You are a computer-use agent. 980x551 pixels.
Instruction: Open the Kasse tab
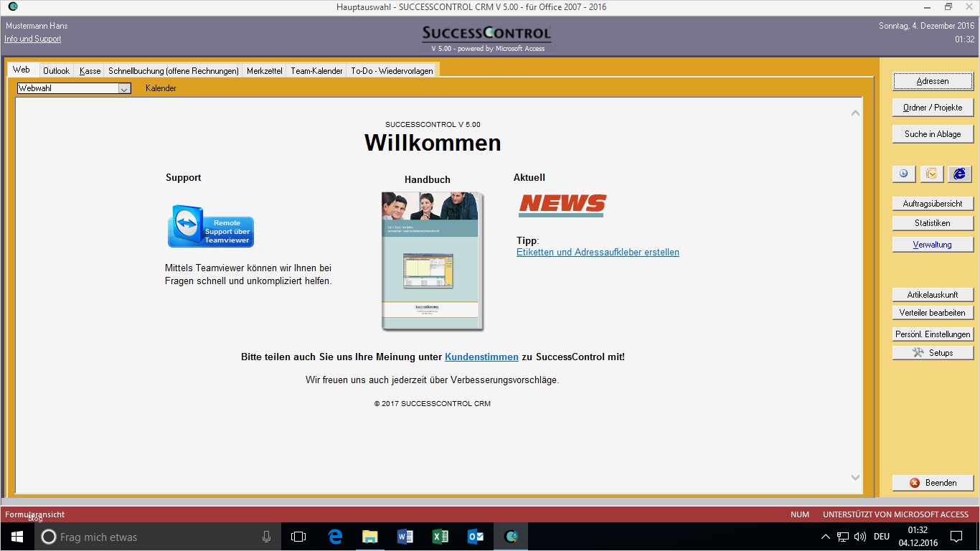[90, 70]
